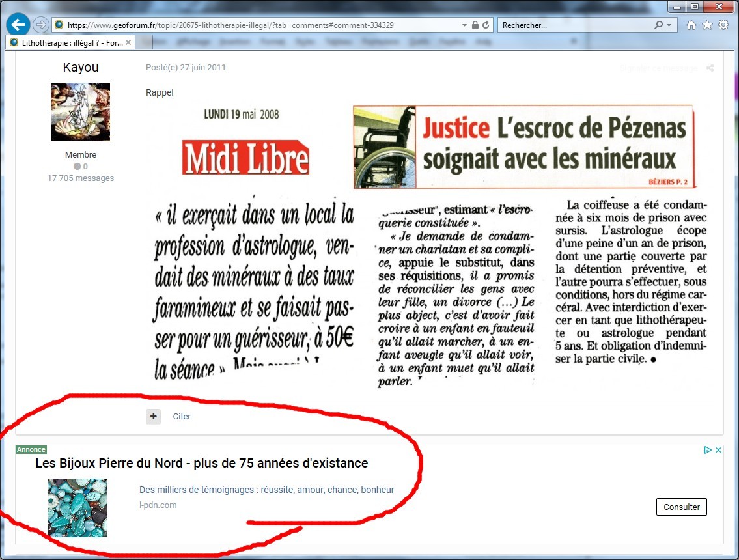739x560 pixels.
Task: Click the geoforum.fr URL address field
Action: (x=260, y=25)
